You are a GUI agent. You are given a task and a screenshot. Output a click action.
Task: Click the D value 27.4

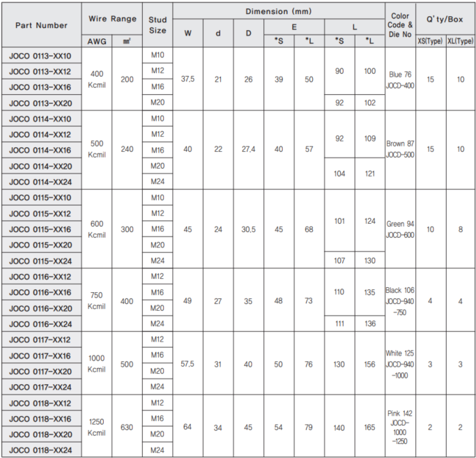click(248, 149)
